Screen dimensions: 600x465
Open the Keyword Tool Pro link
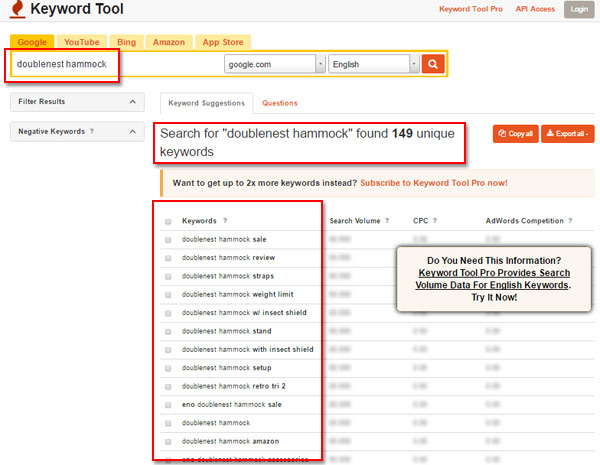pyautogui.click(x=471, y=9)
